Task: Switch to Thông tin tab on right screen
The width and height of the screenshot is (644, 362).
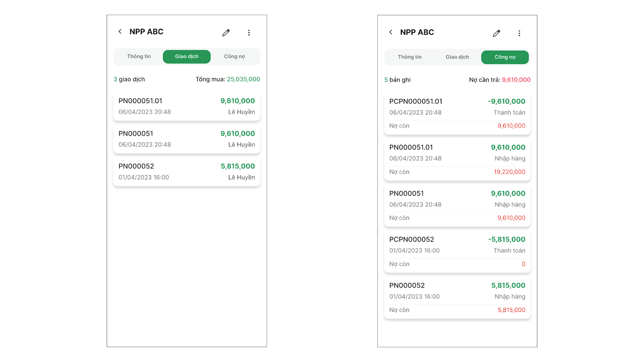Action: pyautogui.click(x=410, y=57)
